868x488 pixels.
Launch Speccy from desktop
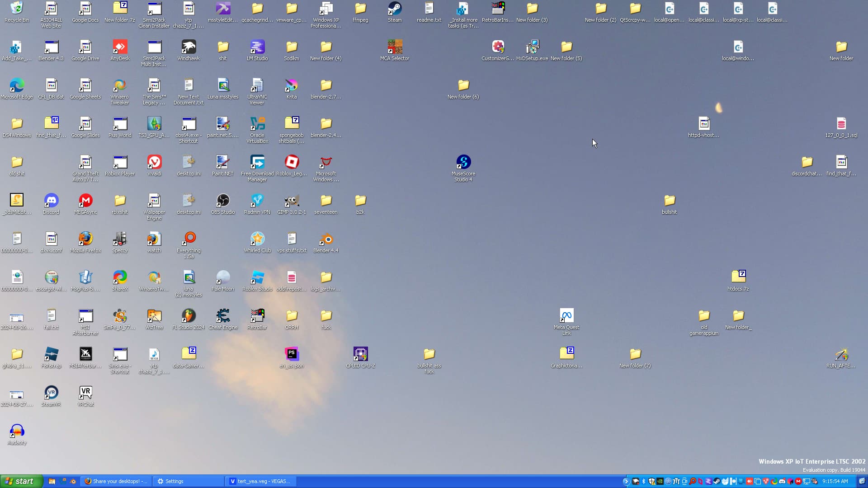[x=120, y=243]
